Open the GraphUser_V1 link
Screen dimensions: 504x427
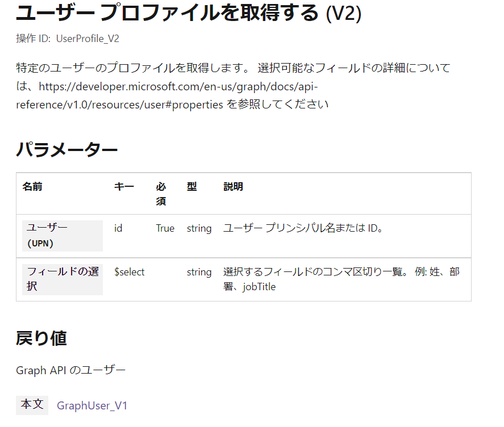pos(92,405)
